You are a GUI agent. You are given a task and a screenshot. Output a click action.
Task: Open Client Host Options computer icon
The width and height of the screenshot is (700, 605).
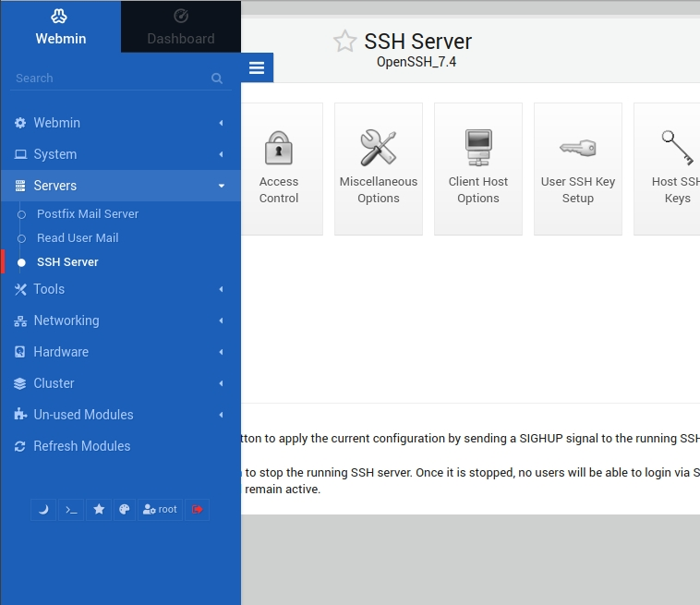point(478,148)
